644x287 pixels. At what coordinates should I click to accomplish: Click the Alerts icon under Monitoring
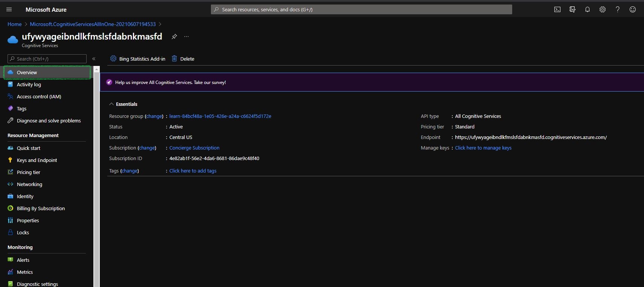click(11, 260)
